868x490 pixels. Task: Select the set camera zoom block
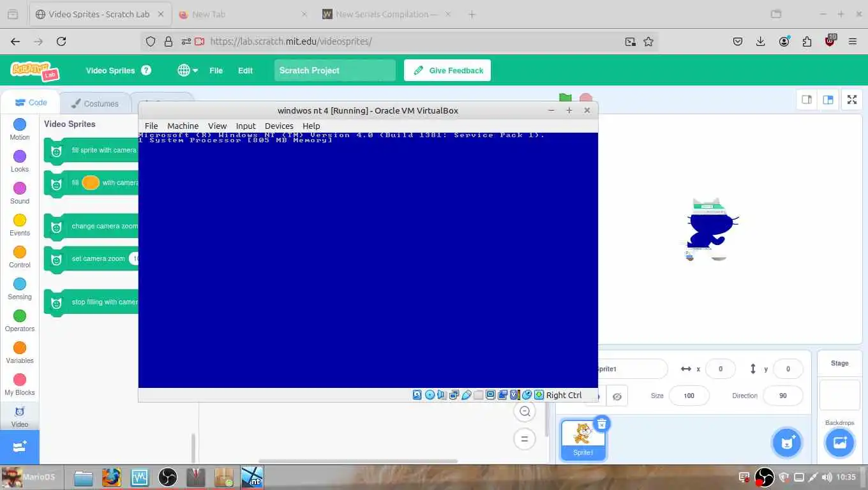[91, 258]
